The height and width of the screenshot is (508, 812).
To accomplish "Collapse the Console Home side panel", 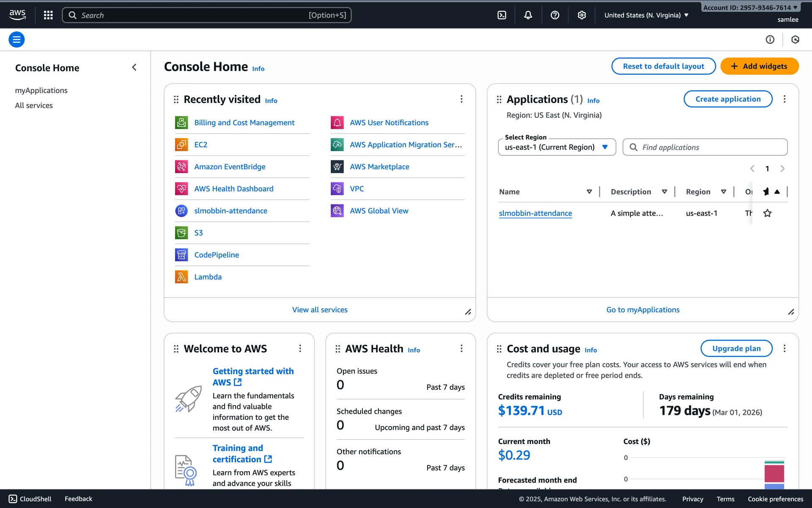I will click(134, 67).
